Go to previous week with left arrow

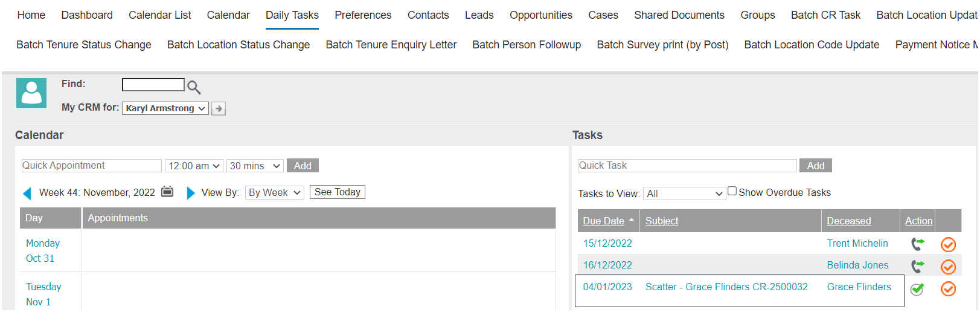tap(27, 193)
